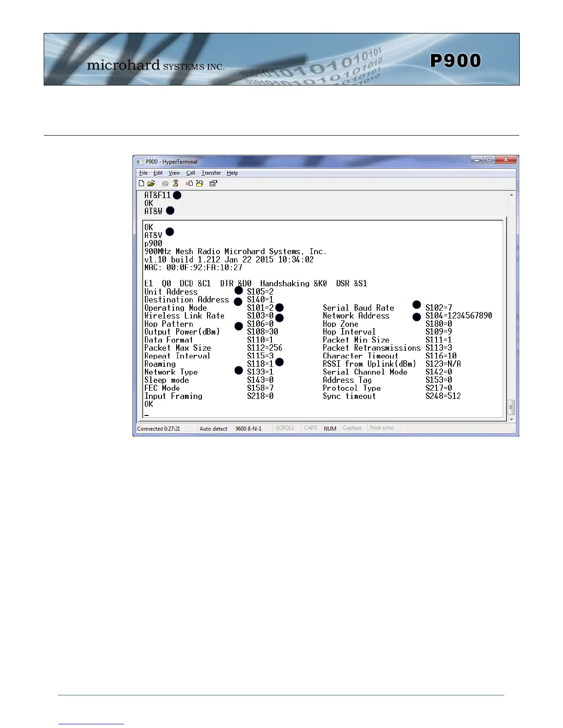This screenshot has height=728, width=563.
Task: Click the 'S115=3' Repeat Interval value
Action: (260, 356)
